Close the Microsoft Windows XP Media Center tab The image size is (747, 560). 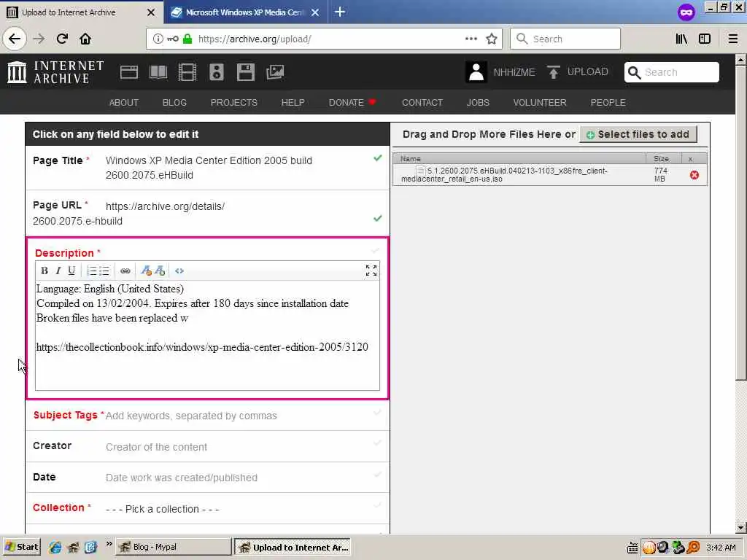pos(315,12)
